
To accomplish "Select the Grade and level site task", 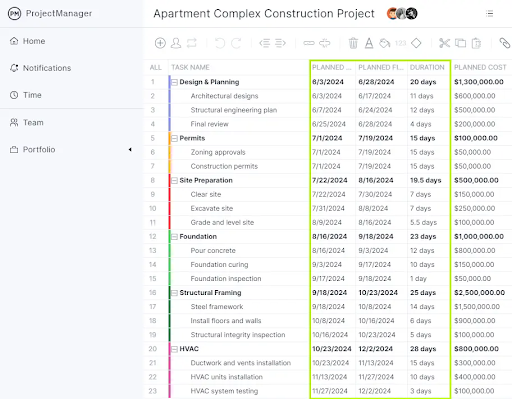I will click(222, 222).
